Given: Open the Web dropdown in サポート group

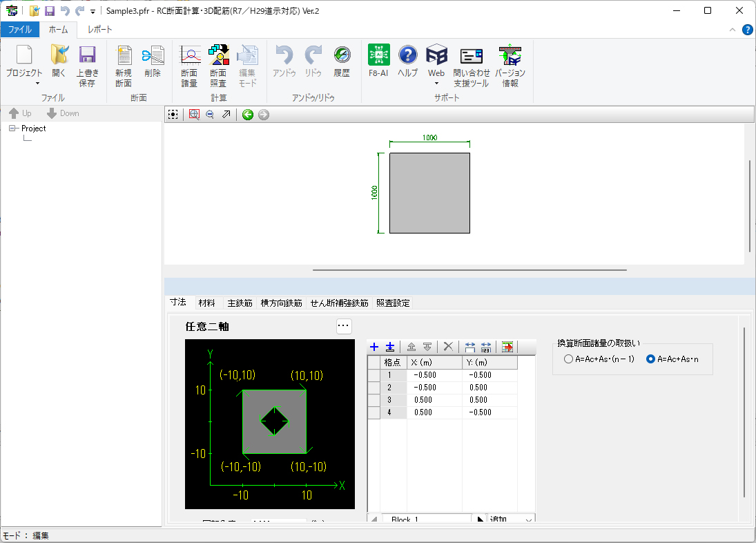Looking at the screenshot, I should click(436, 84).
